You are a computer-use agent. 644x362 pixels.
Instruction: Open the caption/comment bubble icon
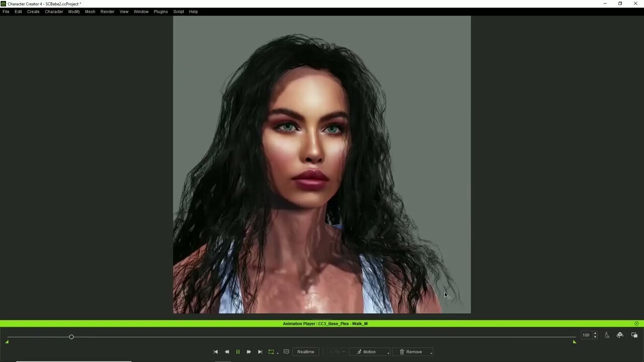286,351
